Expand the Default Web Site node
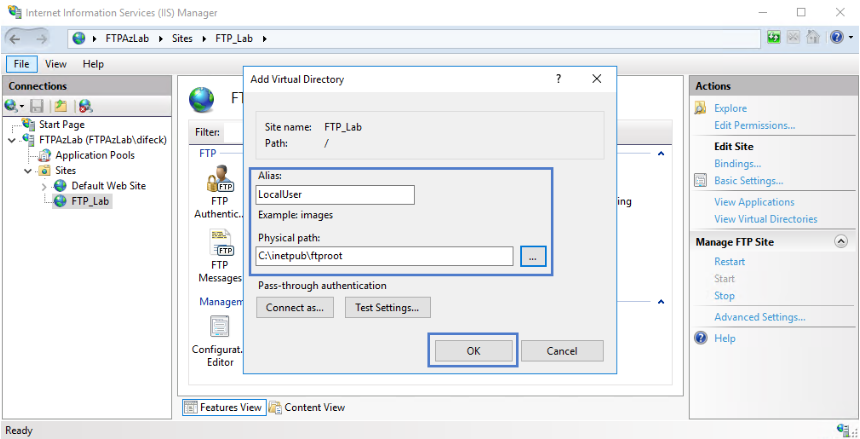The image size is (860, 439). 44,187
